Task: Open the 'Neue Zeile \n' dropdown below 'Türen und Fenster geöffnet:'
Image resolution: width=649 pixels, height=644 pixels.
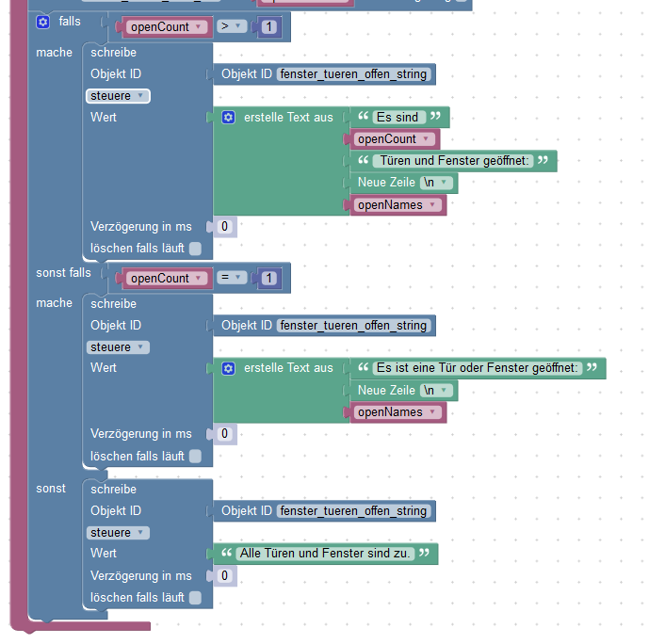Action: tap(437, 183)
